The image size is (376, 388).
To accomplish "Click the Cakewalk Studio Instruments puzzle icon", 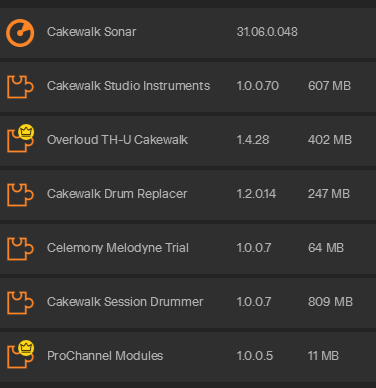I will pos(20,87).
